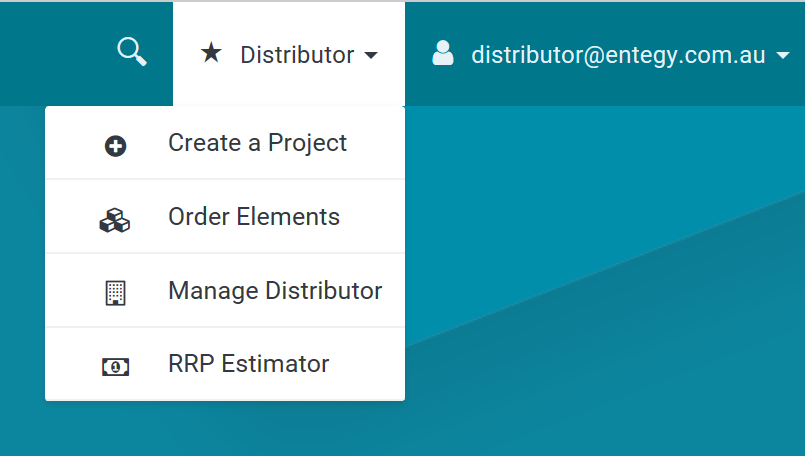Click the user avatar icon

(443, 53)
